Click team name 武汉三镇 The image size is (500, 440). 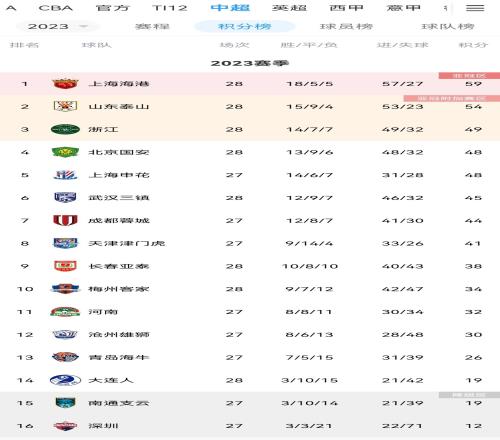coord(119,198)
